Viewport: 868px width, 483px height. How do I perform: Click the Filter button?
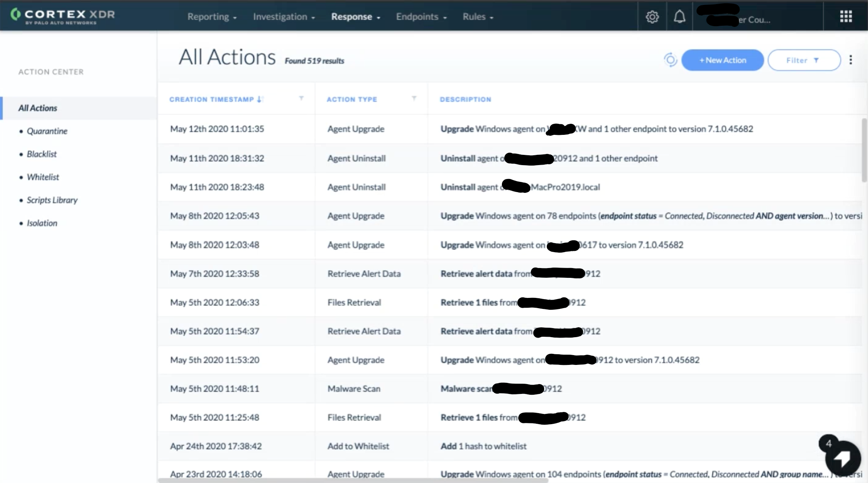[x=804, y=60]
